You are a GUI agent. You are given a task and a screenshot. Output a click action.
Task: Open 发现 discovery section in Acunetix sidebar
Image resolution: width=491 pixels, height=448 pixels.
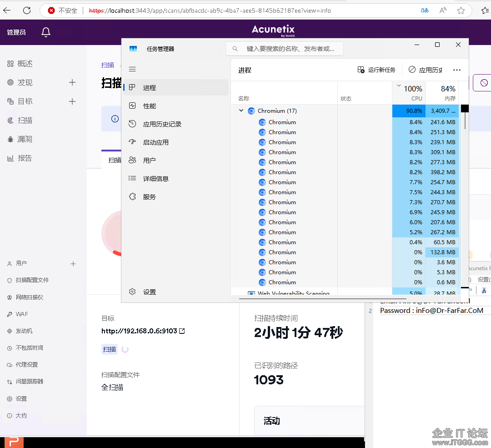[20, 83]
